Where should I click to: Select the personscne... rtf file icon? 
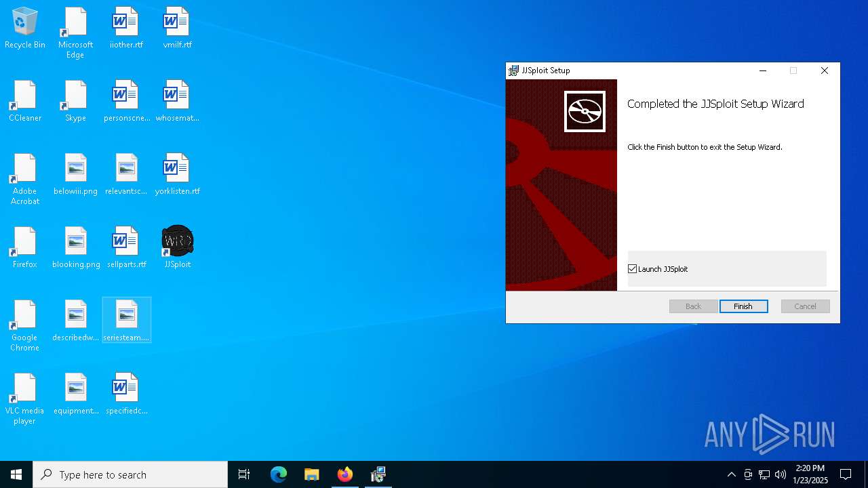pyautogui.click(x=126, y=102)
